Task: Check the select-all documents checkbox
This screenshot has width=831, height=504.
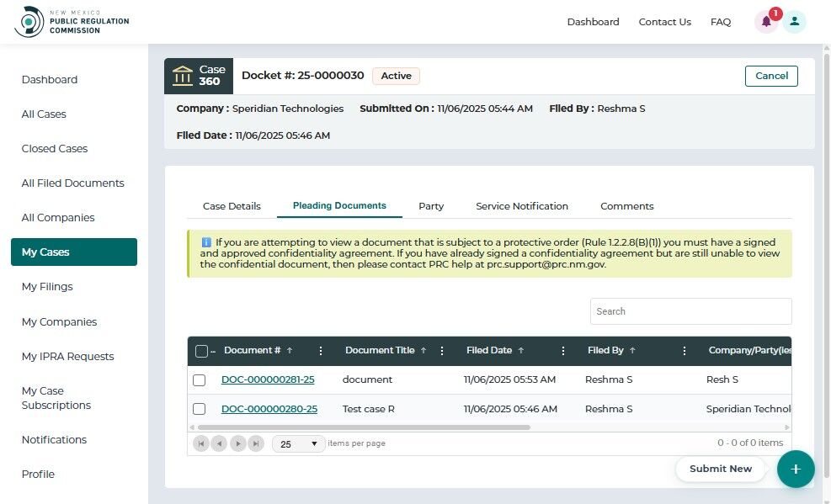Action: (x=201, y=351)
